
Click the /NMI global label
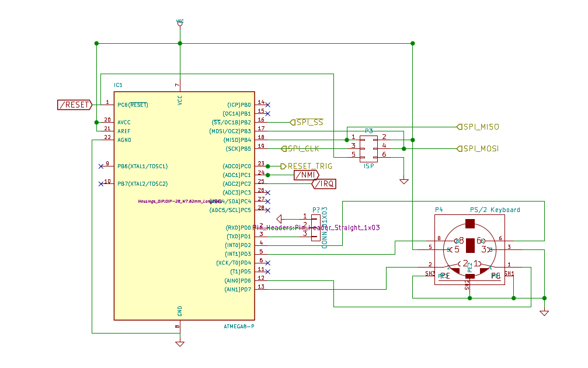point(307,175)
